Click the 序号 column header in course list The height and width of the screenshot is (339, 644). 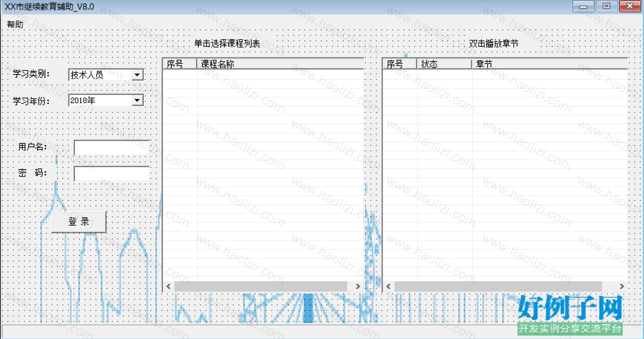point(179,64)
